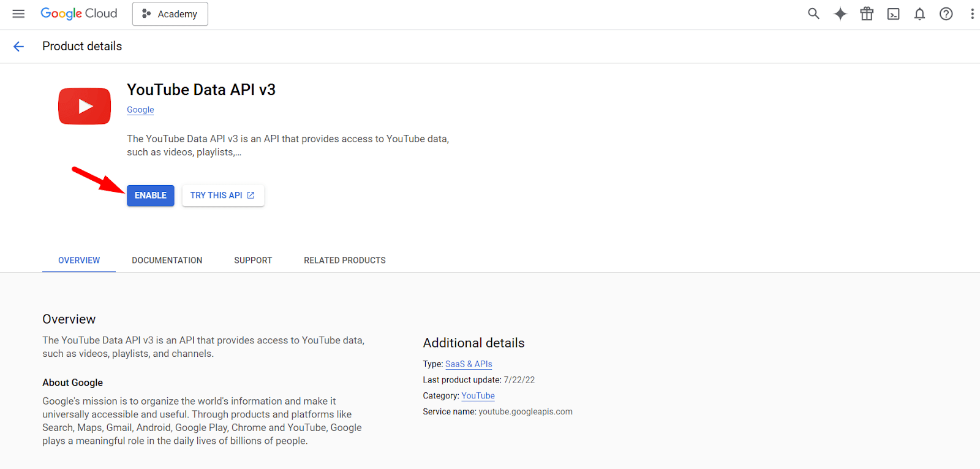Screen dimensions: 980x469
Task: Click the search magnifier icon
Action: click(x=813, y=13)
